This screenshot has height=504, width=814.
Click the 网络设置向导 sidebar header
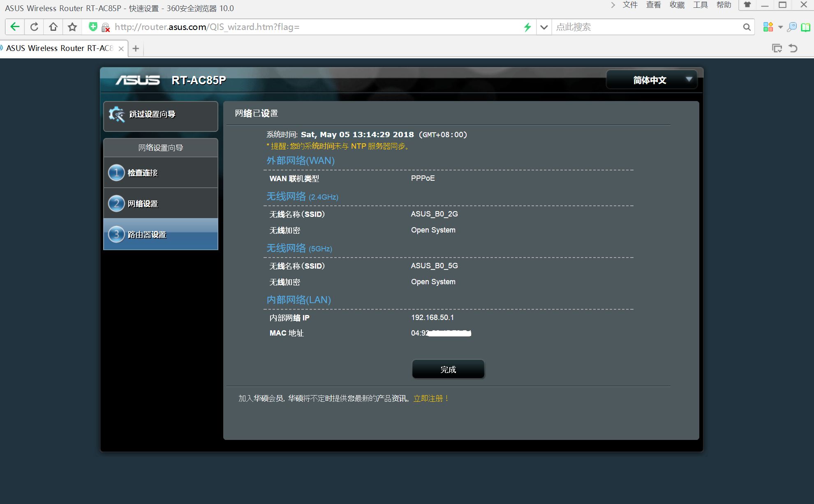click(x=161, y=147)
